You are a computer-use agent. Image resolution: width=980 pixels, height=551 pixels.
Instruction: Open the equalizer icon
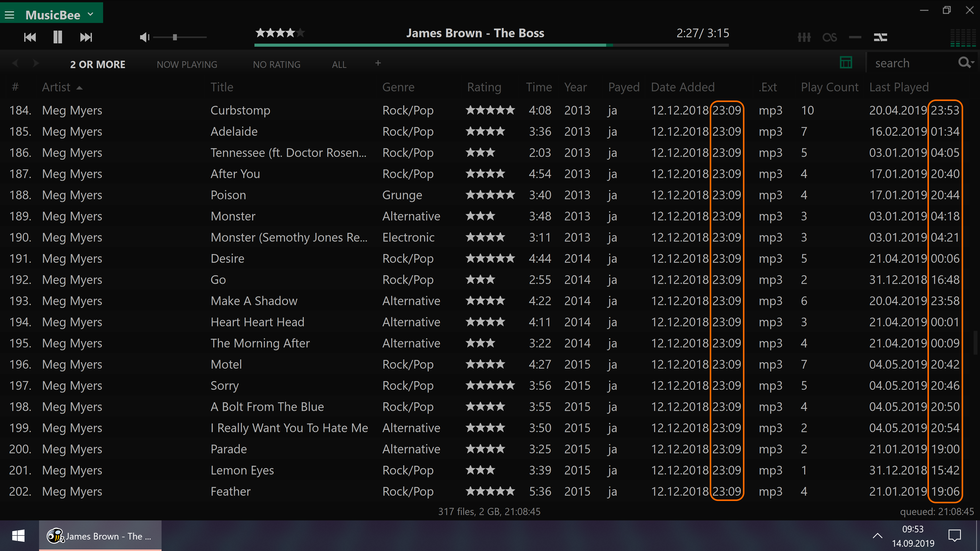804,37
